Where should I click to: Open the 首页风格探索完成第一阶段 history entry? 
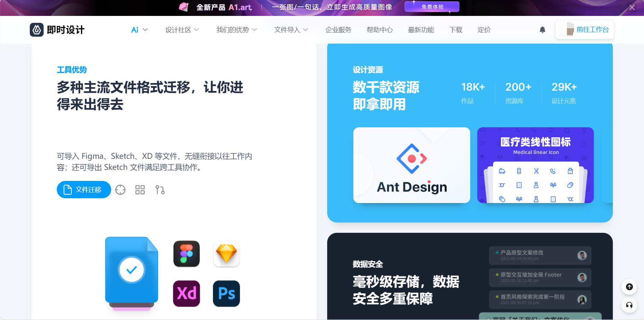[x=540, y=300]
